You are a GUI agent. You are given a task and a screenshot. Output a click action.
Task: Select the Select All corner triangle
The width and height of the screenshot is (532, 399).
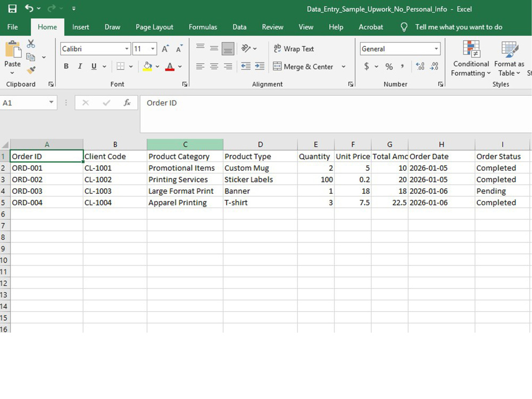tap(5, 145)
